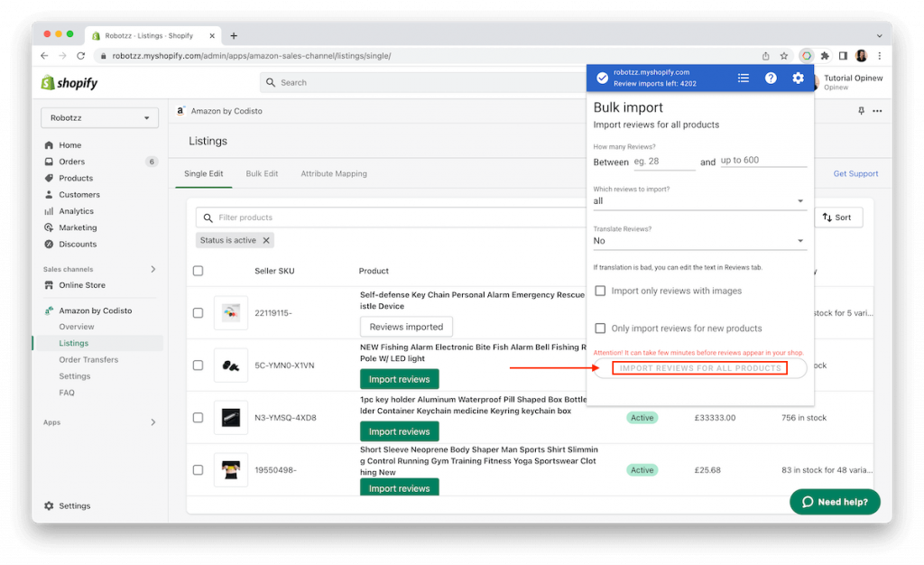This screenshot has height=565, width=924.
Task: Check Only import reviews for new products
Action: click(x=600, y=329)
